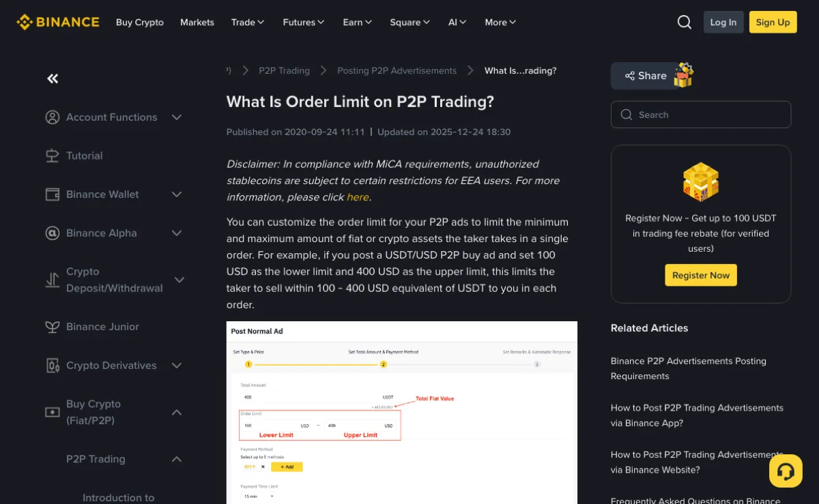The width and height of the screenshot is (819, 504).
Task: Expand Binance Wallet section
Action: [177, 194]
